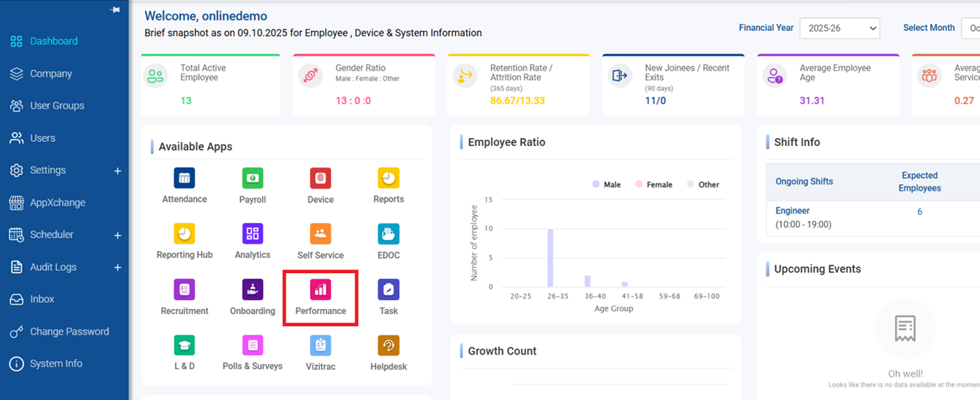
Task: Open the Vizitrac app icon
Action: pyautogui.click(x=320, y=345)
